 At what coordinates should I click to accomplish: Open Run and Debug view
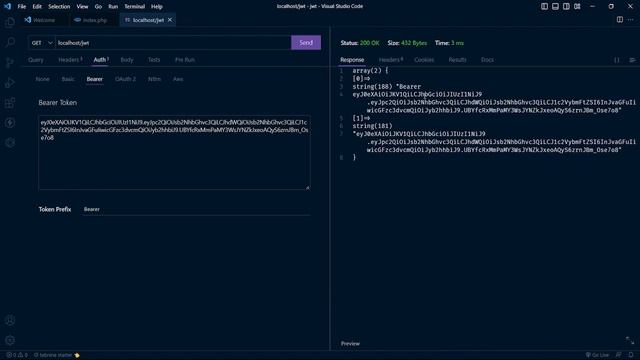tap(10, 82)
